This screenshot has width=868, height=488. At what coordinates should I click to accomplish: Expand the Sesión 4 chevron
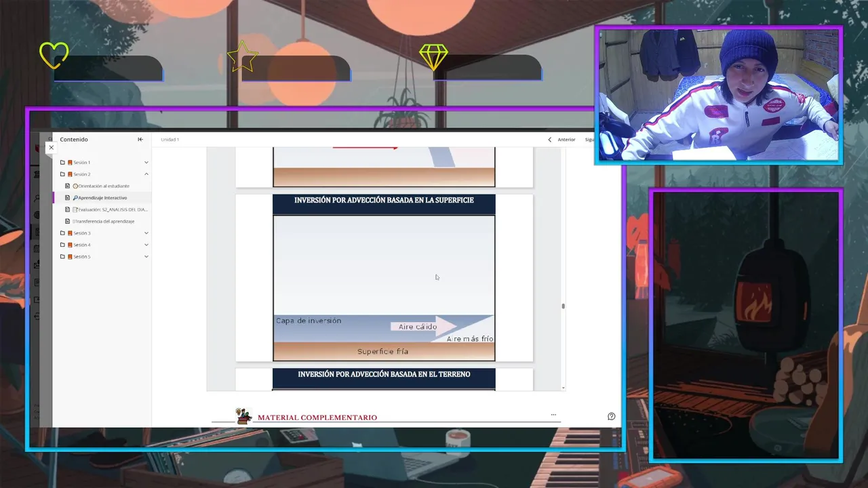[x=146, y=245]
